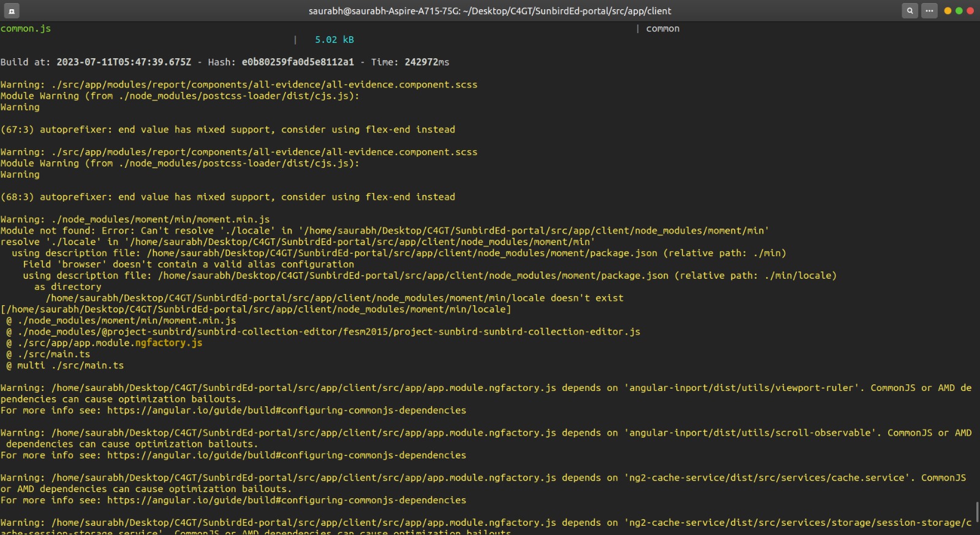Open the three-dot terminal menu

[929, 10]
